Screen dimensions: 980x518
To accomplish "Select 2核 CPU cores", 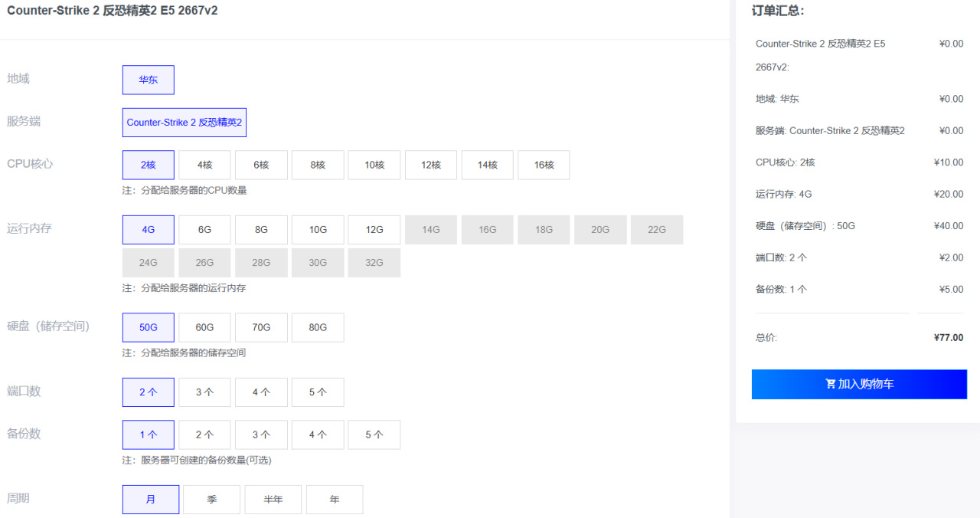I will tap(149, 165).
